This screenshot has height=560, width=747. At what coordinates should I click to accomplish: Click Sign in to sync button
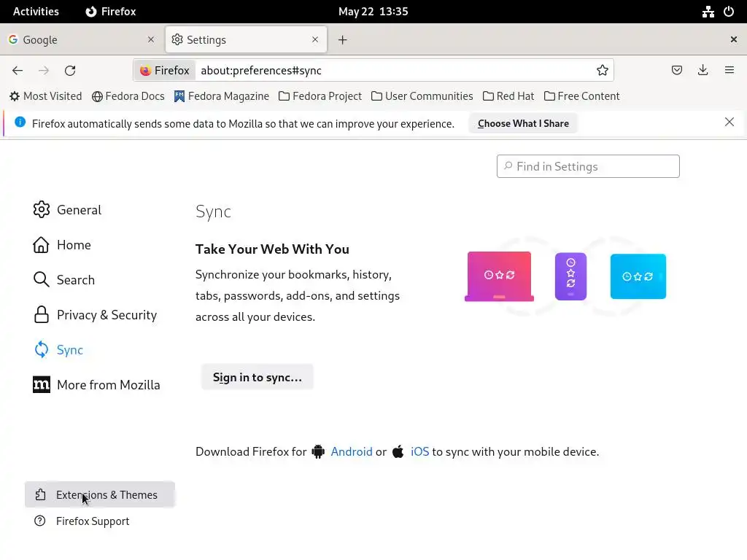tap(258, 377)
